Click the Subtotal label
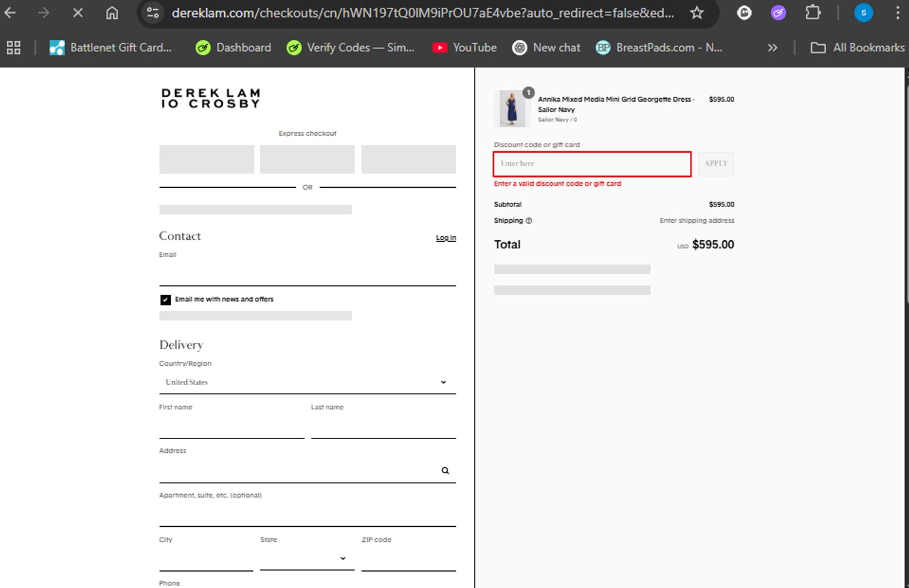This screenshot has width=909, height=588. [x=508, y=205]
